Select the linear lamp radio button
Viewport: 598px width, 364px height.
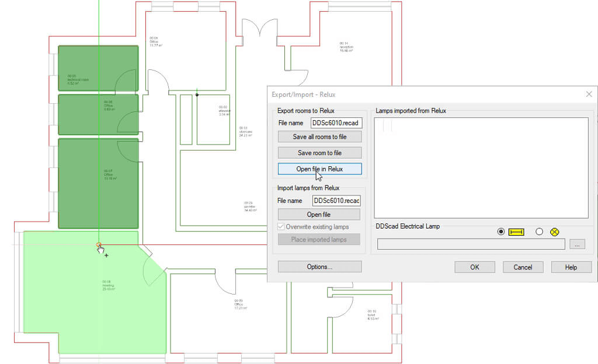click(x=501, y=232)
